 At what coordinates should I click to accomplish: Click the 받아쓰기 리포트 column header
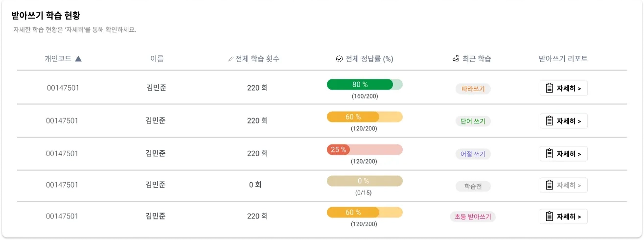pos(563,59)
